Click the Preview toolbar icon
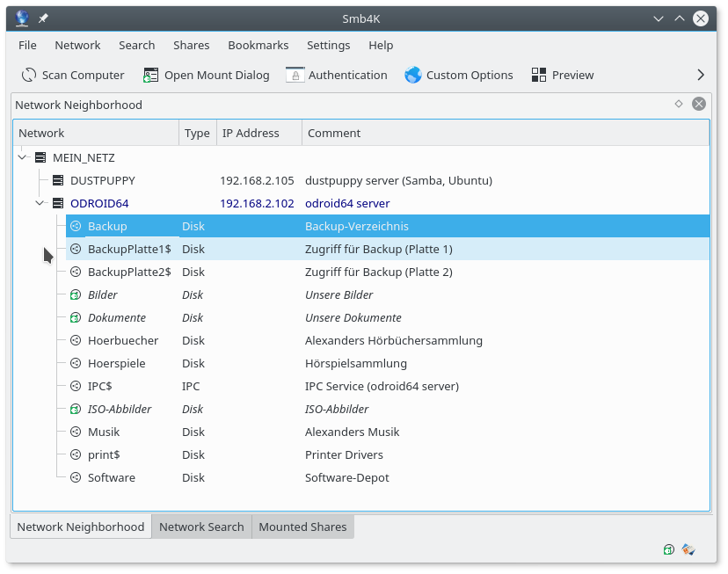Image resolution: width=728 pixels, height=574 pixels. [x=540, y=76]
